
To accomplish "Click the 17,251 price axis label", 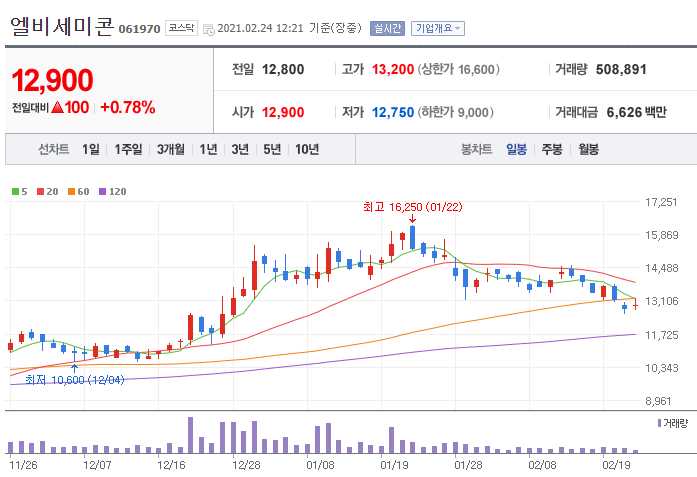I will (661, 203).
